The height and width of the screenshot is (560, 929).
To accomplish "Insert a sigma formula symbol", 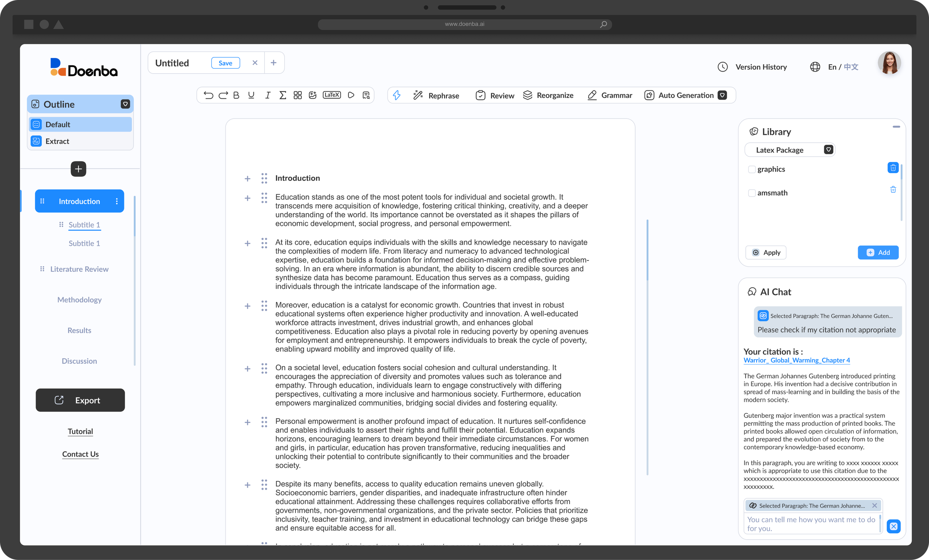I will (282, 95).
